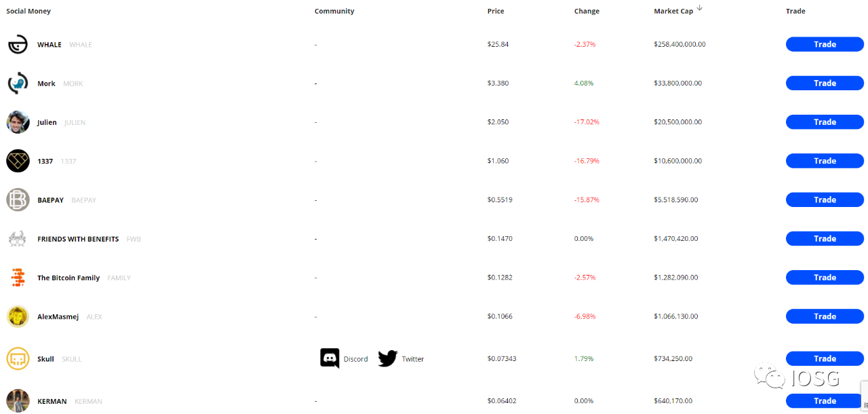
Task: Click the Friends With Benefits logo icon
Action: point(18,239)
